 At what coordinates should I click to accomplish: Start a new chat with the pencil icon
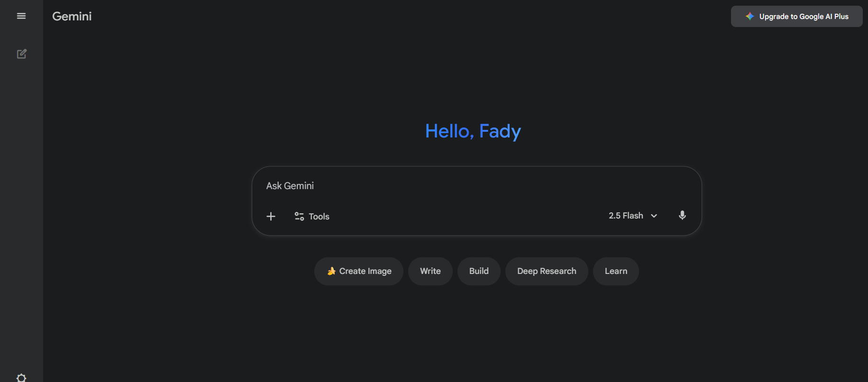point(22,54)
